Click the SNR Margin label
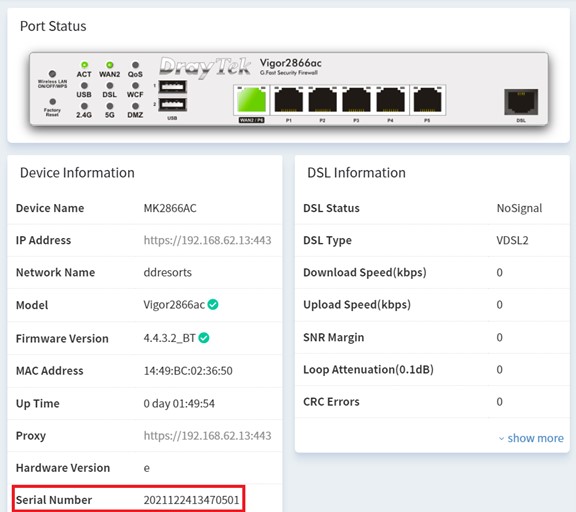Viewport: 576px width, 512px height. pyautogui.click(x=334, y=337)
